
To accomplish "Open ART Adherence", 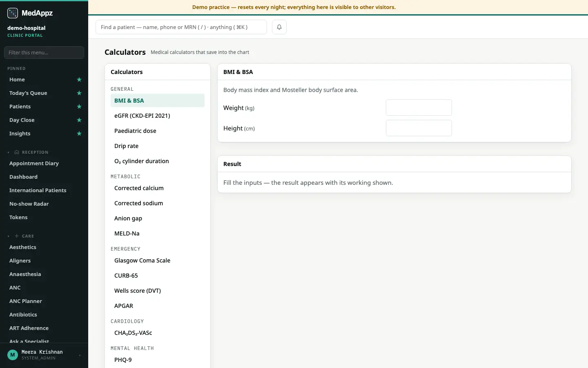I will pyautogui.click(x=29, y=328).
